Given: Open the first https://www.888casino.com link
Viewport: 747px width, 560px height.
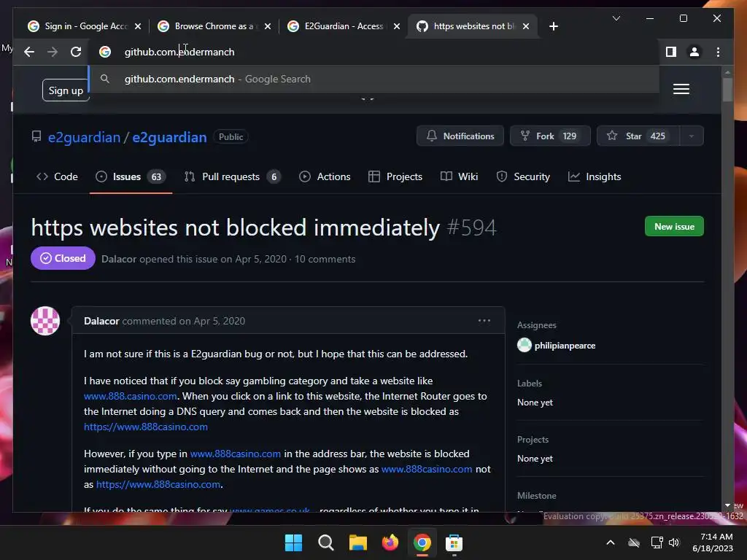Looking at the screenshot, I should click(x=146, y=427).
